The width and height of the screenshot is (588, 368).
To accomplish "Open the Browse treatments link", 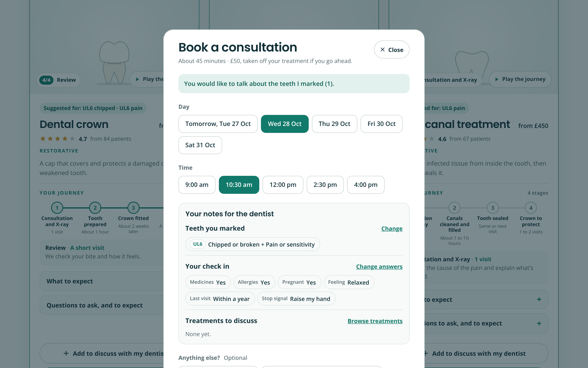I will pos(375,321).
